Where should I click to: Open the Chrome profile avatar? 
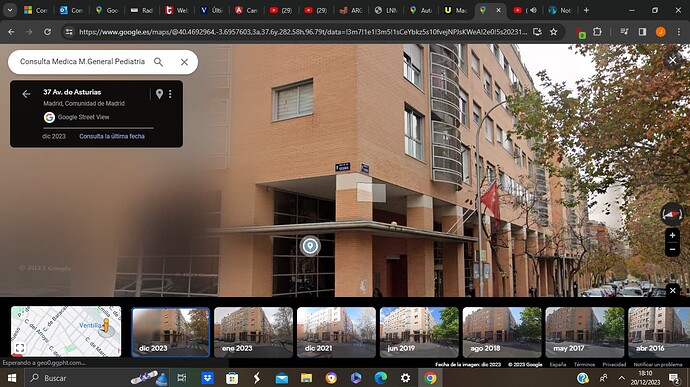point(660,32)
